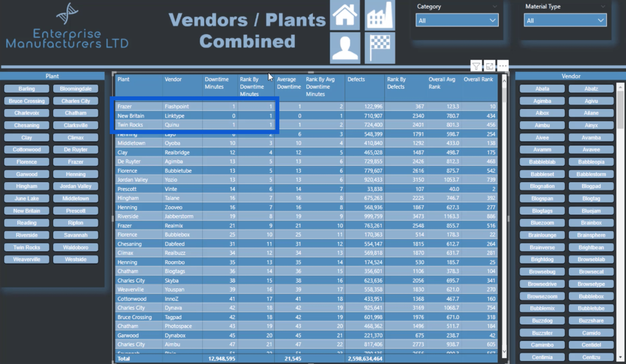Open the person Vendors page icon
The image size is (626, 364).
(345, 48)
